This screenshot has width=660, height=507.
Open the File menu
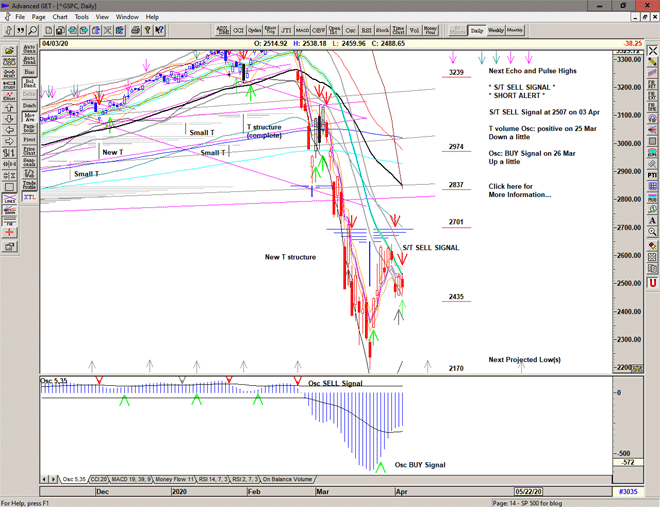(x=20, y=17)
